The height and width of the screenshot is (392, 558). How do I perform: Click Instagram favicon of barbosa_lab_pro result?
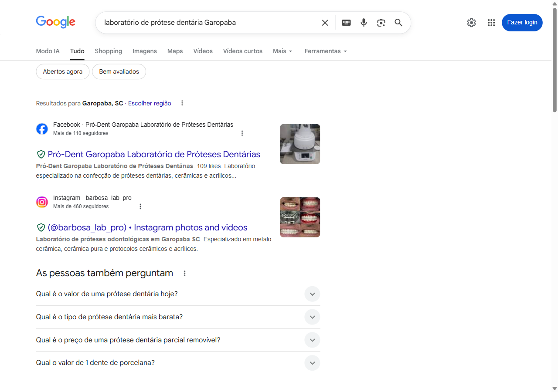click(42, 202)
